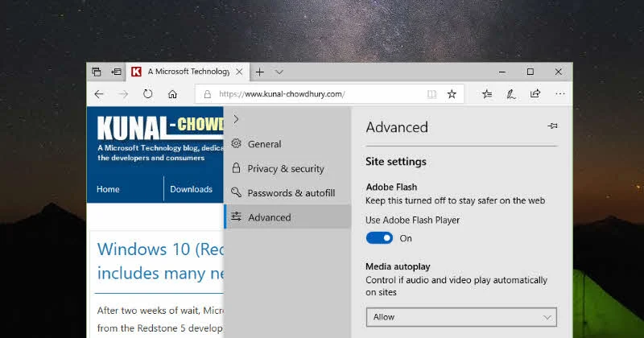The height and width of the screenshot is (338, 644).
Task: Minimize the Edge window
Action: pos(502,72)
